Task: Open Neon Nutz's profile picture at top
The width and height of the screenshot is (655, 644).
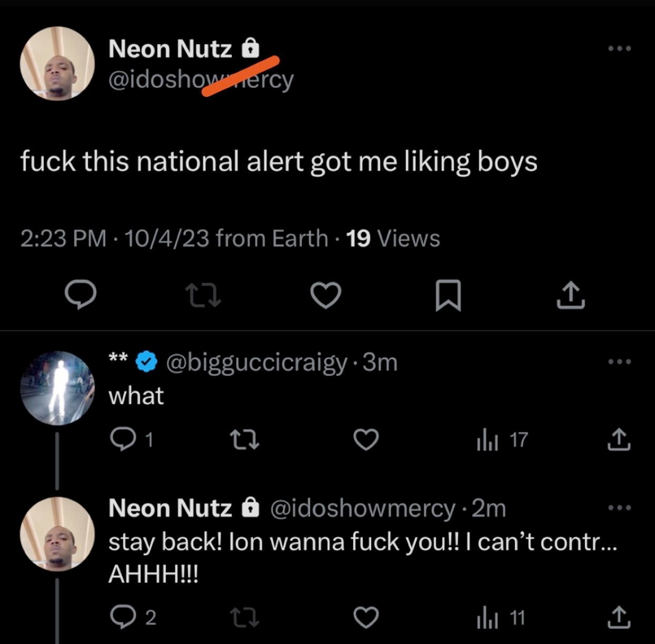Action: 57,63
